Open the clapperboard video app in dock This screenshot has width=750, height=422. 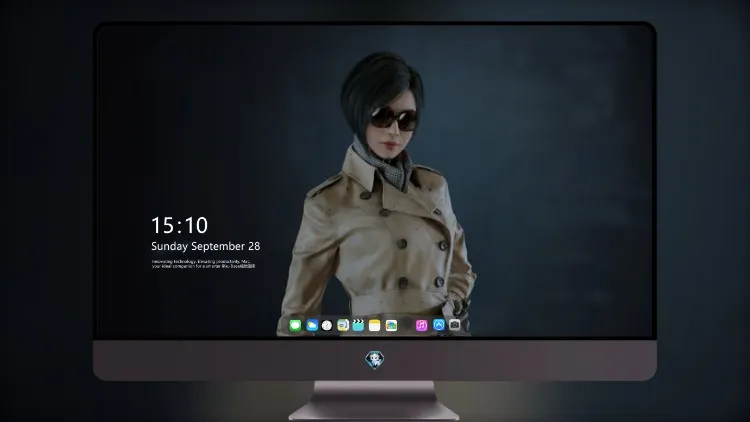click(358, 325)
